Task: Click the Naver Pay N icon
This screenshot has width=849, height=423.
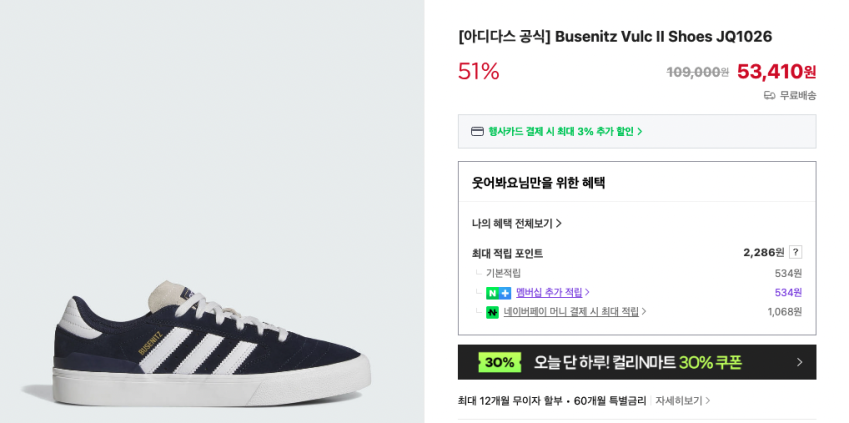Action: tap(492, 312)
